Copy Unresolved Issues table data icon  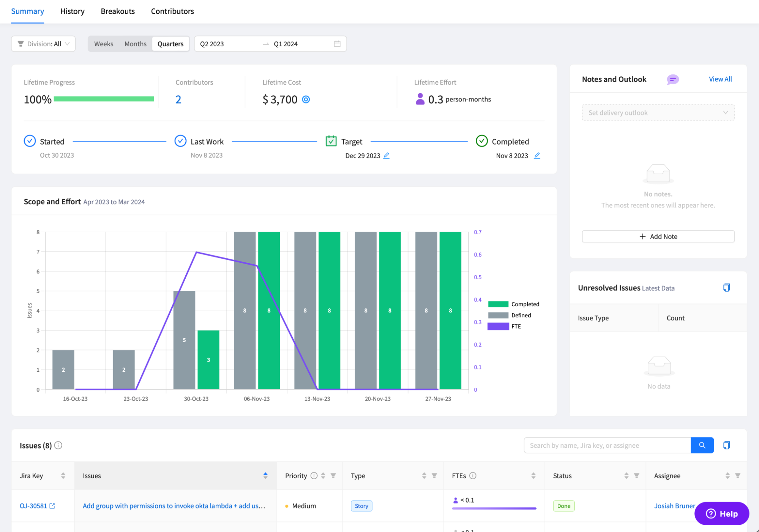[x=726, y=288]
